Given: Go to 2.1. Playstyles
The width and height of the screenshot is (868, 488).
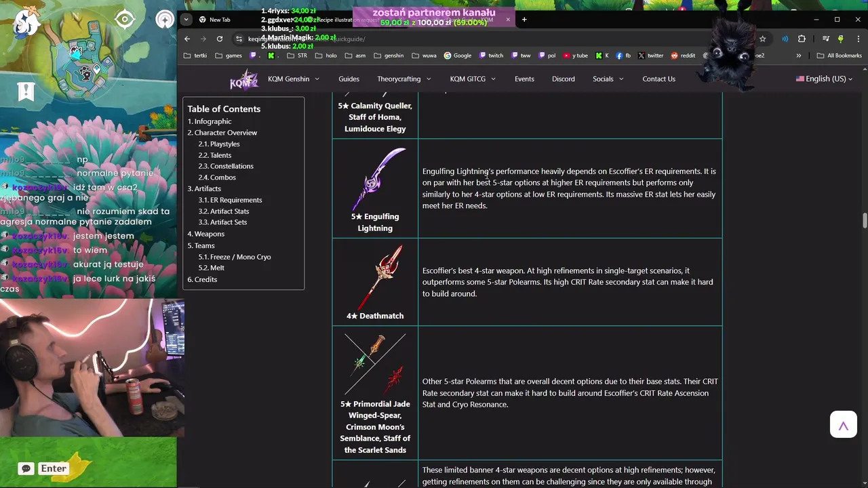Looking at the screenshot, I should (219, 144).
